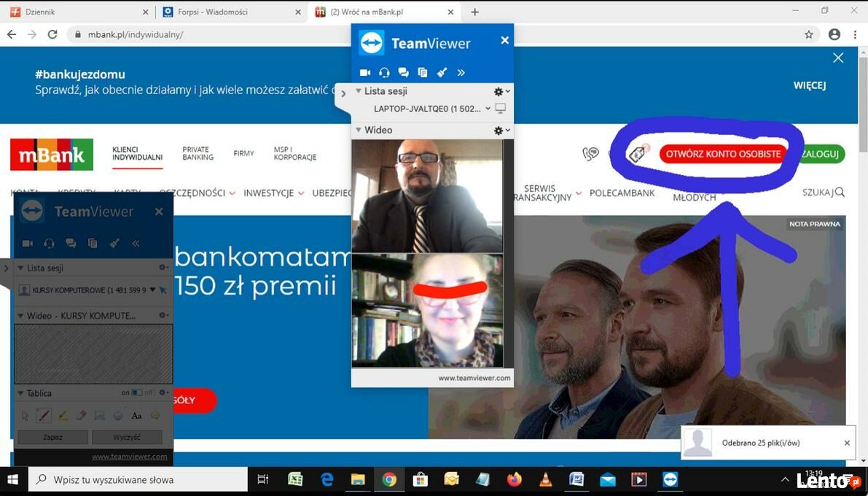Click headset audio icon in front TeamViewer panel
This screenshot has width=868, height=496.
point(384,73)
